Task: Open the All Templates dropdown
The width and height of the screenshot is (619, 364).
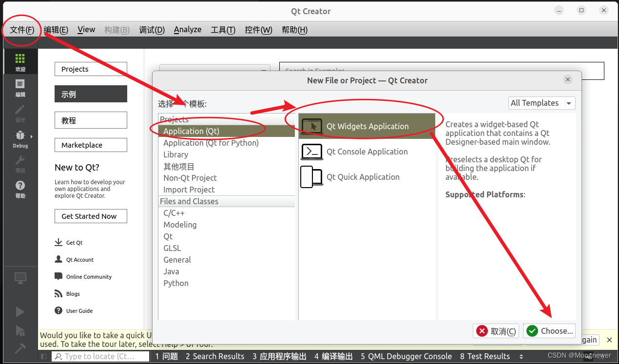Action: coord(541,103)
